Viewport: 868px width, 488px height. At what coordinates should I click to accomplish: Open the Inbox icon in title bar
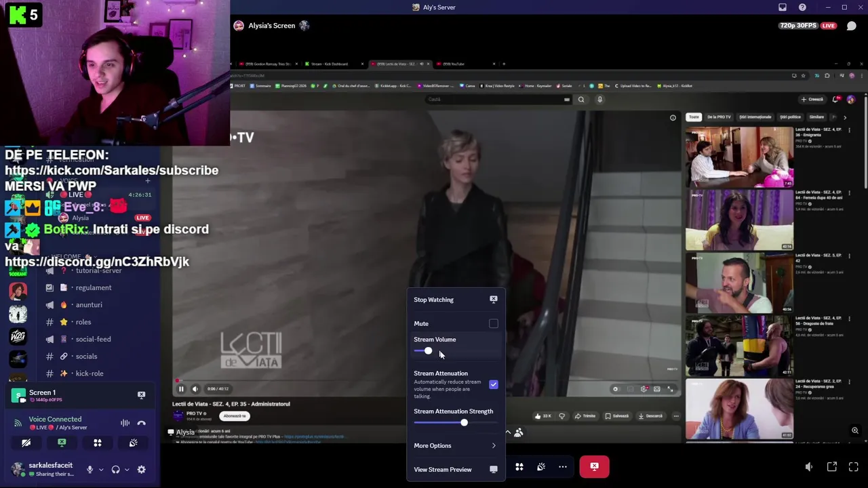click(x=783, y=7)
